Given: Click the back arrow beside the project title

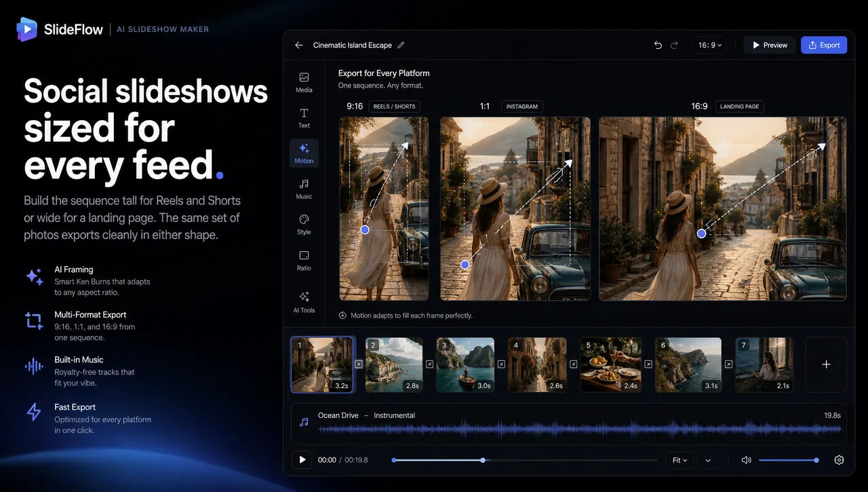Looking at the screenshot, I should pyautogui.click(x=299, y=45).
